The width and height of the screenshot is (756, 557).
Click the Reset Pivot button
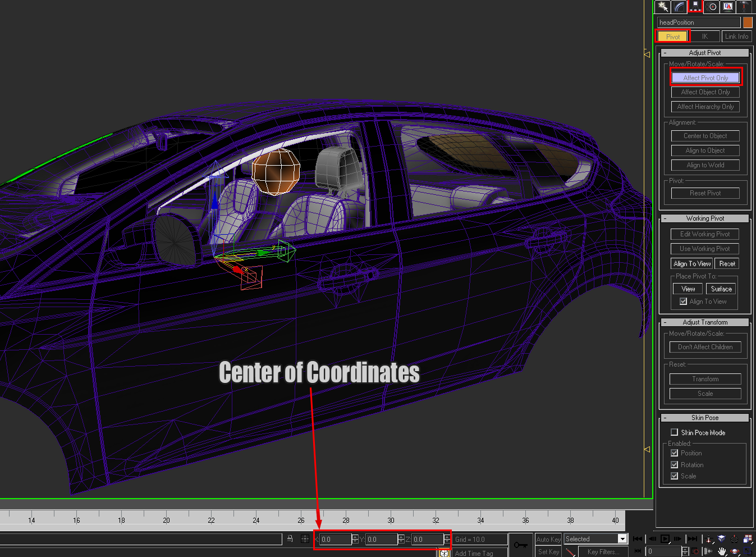tap(705, 193)
